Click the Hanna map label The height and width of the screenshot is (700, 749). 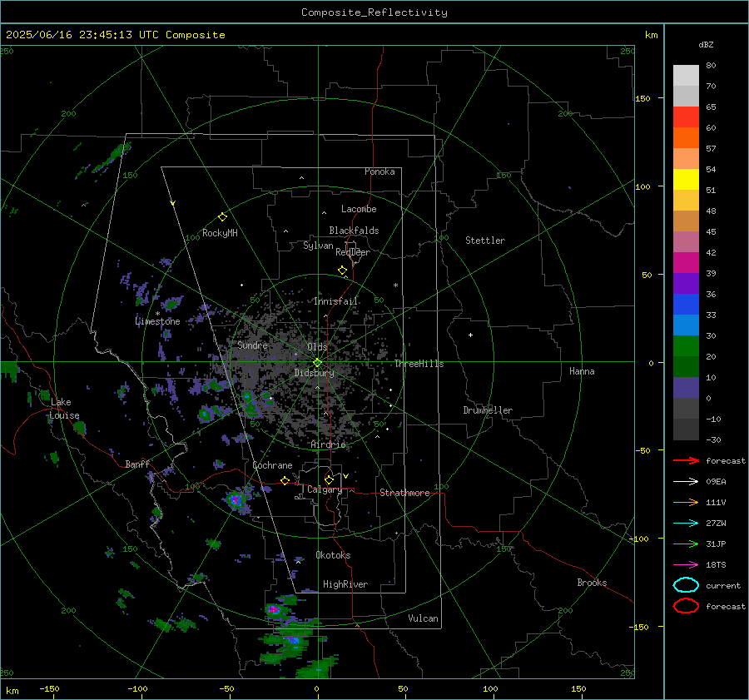(x=582, y=371)
